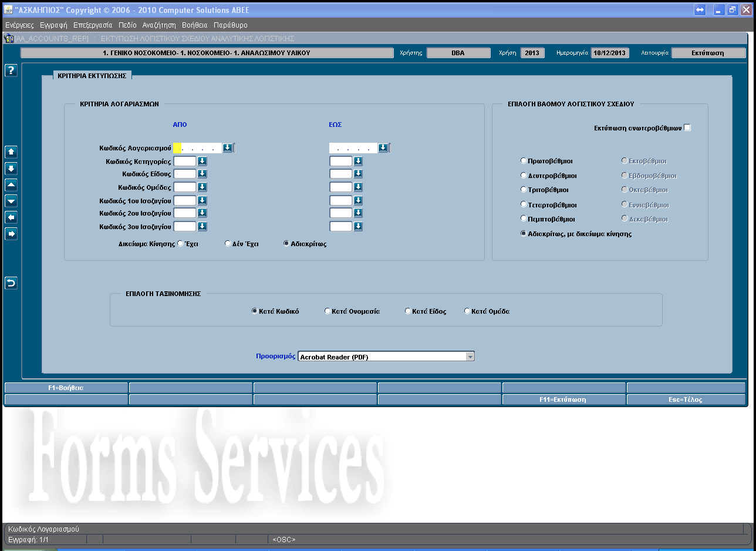Open lookup for Κωδικός 3ου Ισοζυγίου ΕΩΣ
Image resolution: width=756 pixels, height=551 pixels.
click(358, 227)
